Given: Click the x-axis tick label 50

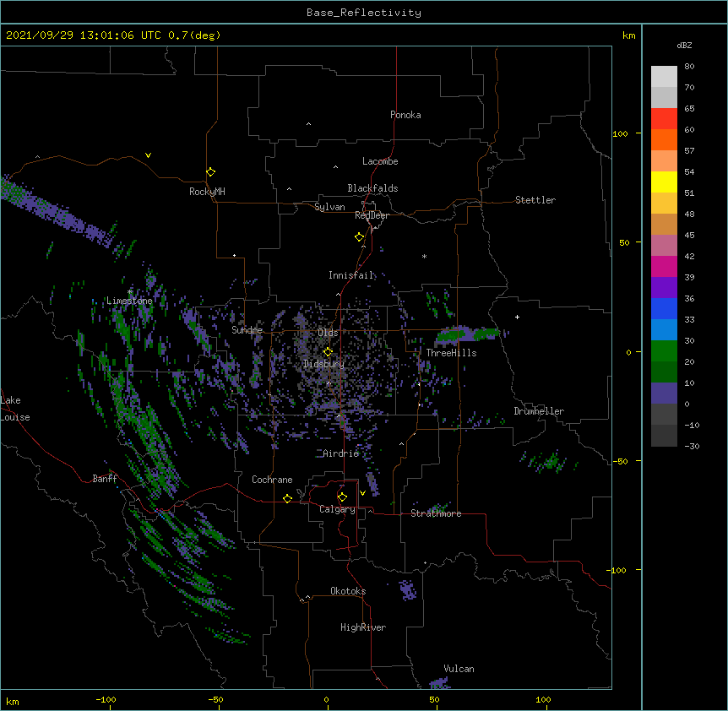Looking at the screenshot, I should pyautogui.click(x=434, y=699).
